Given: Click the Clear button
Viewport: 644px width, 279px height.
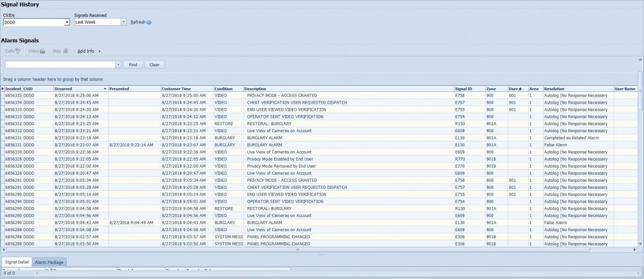Looking at the screenshot, I should point(154,65).
